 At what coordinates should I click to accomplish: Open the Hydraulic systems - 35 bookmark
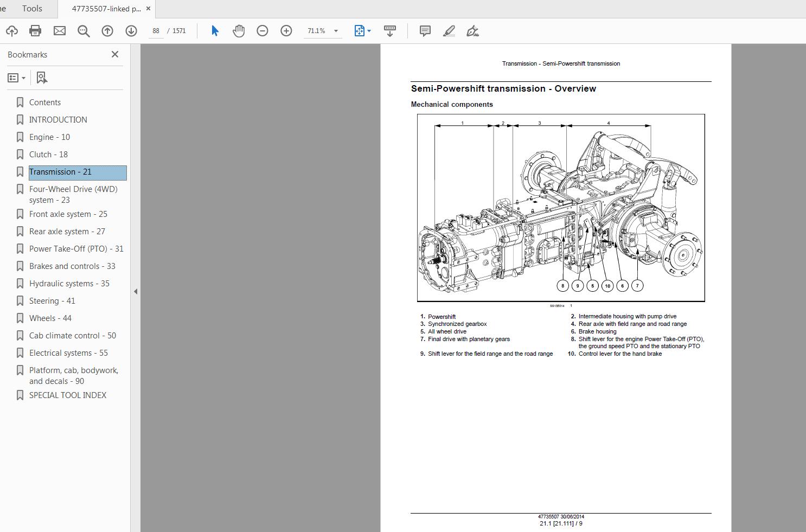(69, 283)
